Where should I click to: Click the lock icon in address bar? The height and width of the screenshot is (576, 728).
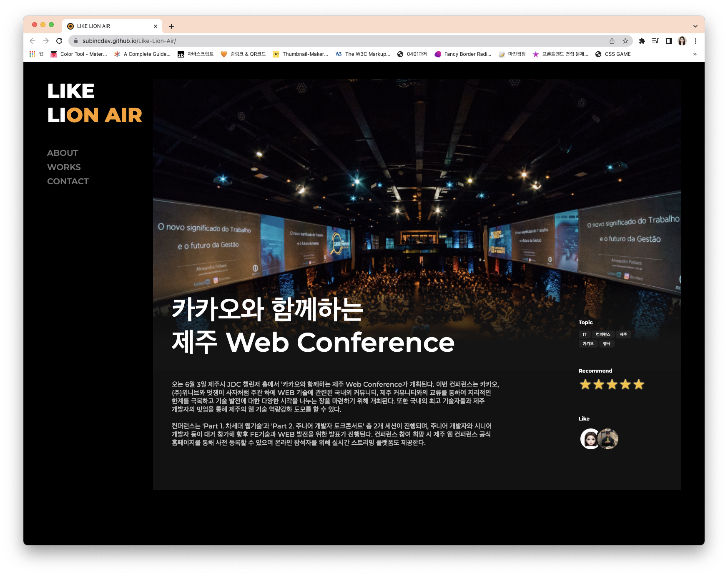(75, 41)
